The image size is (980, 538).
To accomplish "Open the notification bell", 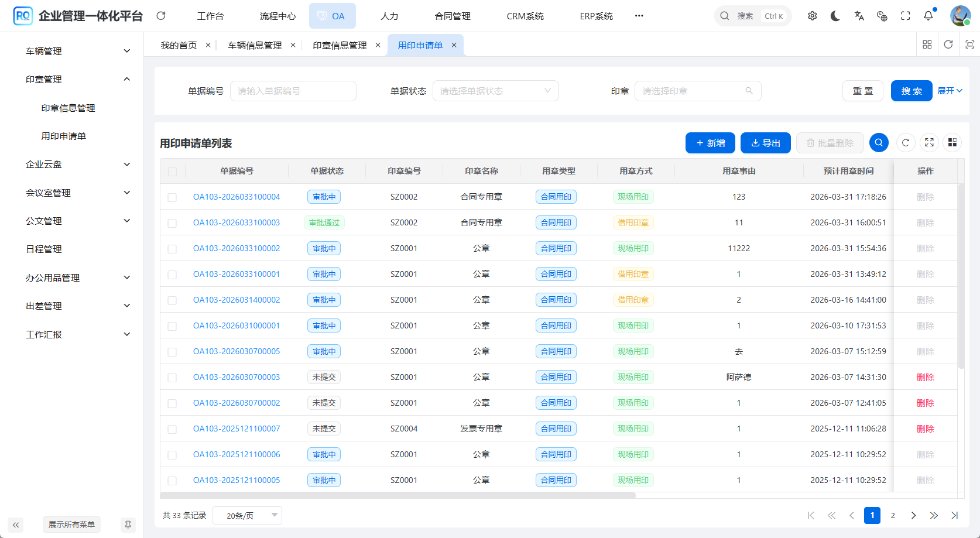I will point(928,16).
